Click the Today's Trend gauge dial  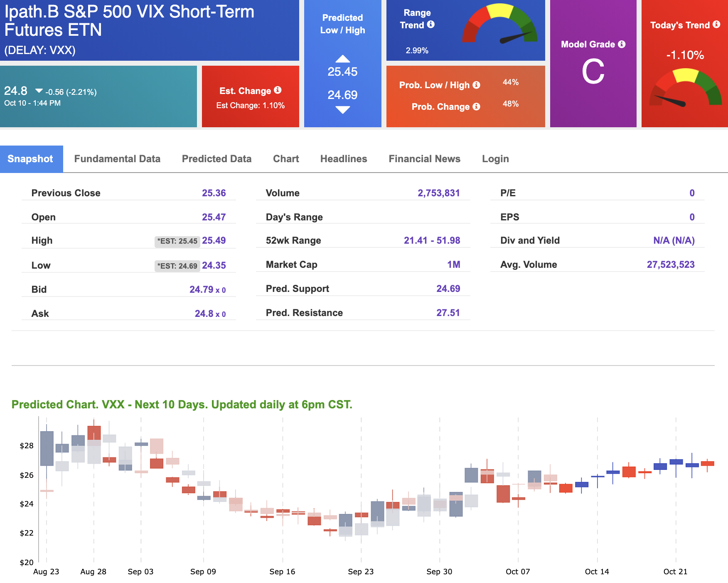[x=686, y=87]
